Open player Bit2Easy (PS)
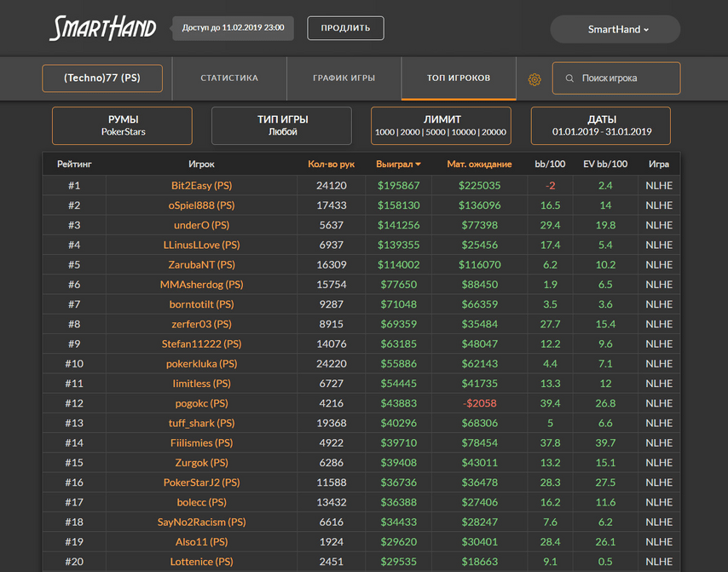 pyautogui.click(x=201, y=186)
